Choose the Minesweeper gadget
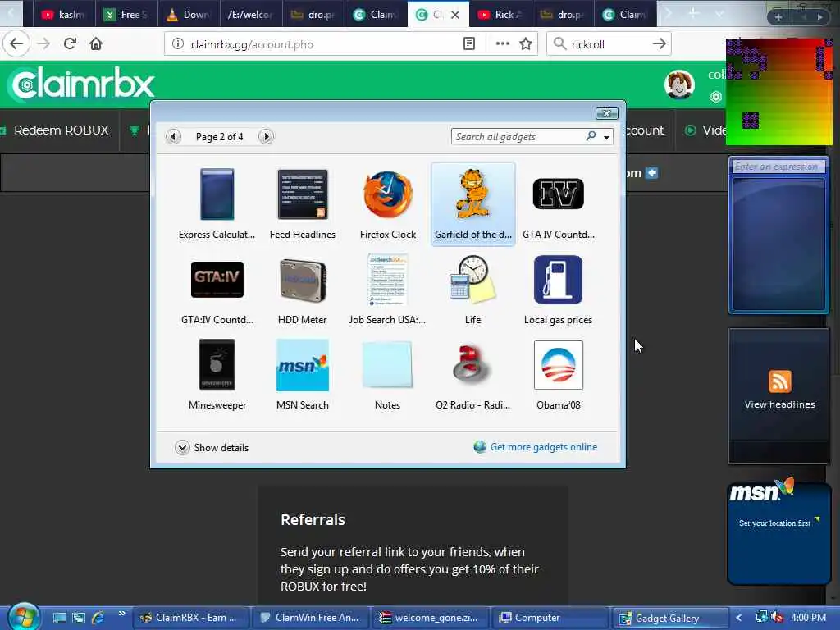The width and height of the screenshot is (840, 630). [x=217, y=374]
